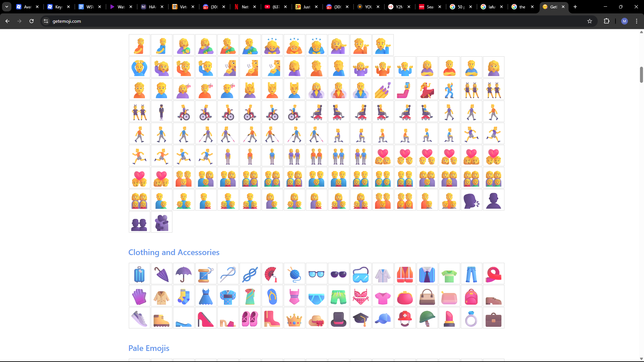The width and height of the screenshot is (644, 362).
Task: Select the hiking boot emoji
Action: click(x=162, y=318)
